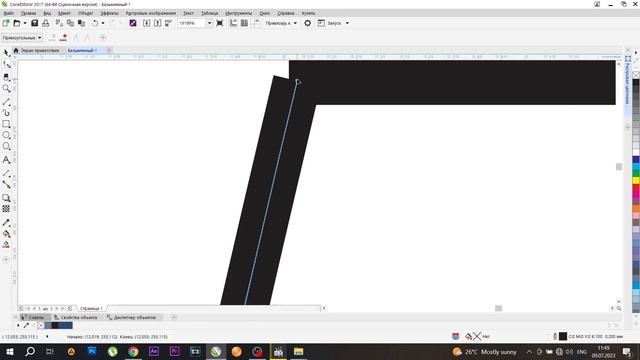
Task: Select the Artistic Media tool
Action: pos(6,113)
